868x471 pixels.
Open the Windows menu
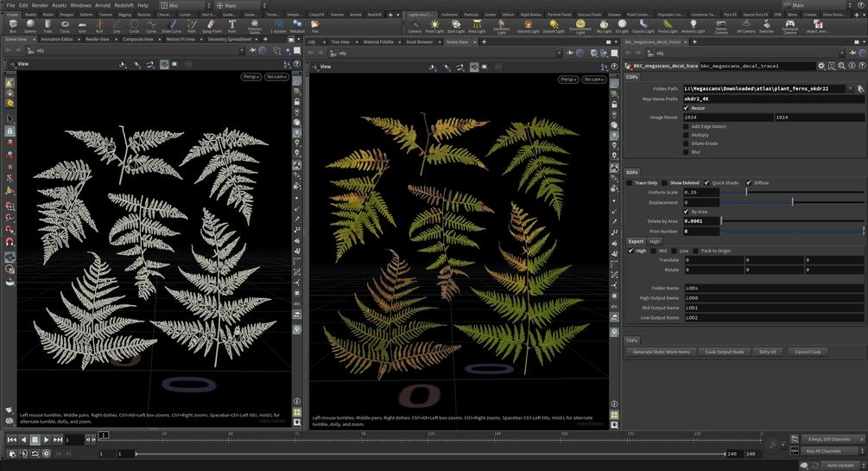[x=81, y=5]
